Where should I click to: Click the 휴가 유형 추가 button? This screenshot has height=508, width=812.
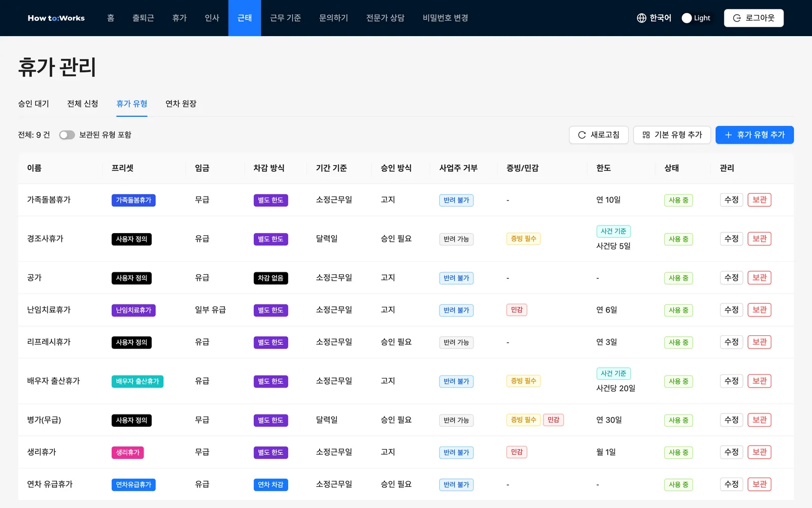755,135
